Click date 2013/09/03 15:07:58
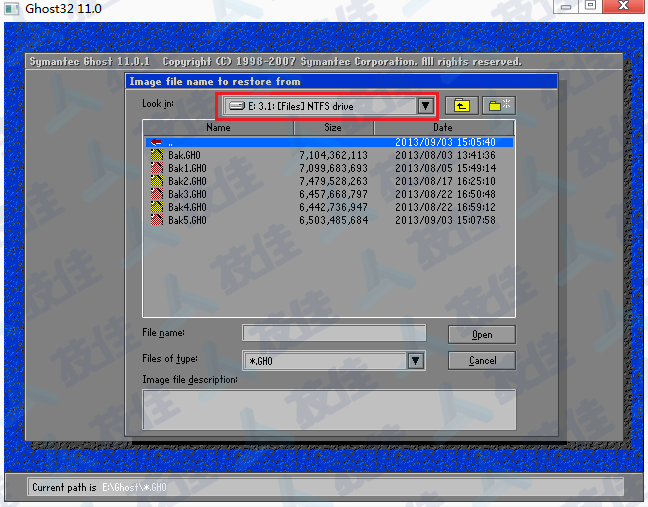This screenshot has width=648, height=507. [445, 220]
